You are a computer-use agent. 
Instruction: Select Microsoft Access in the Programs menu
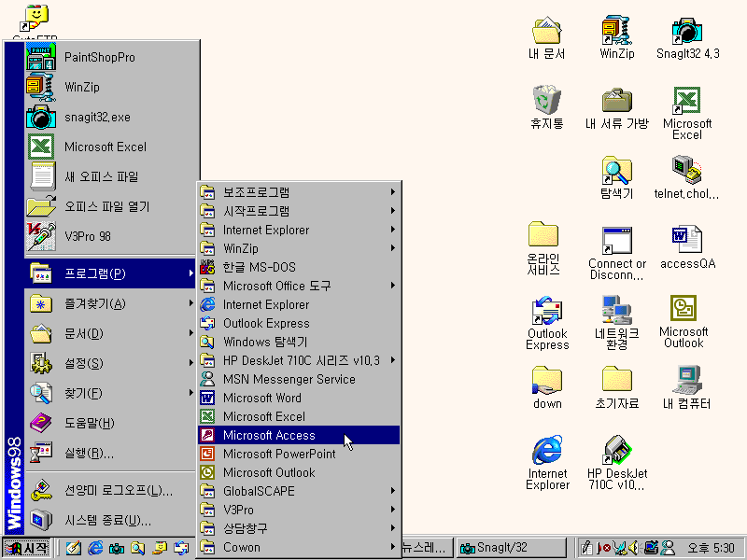(x=299, y=435)
